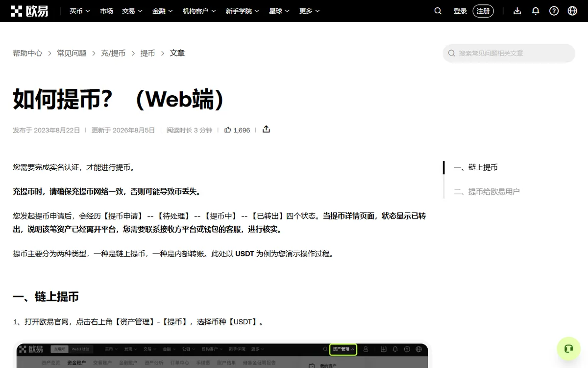588x368 pixels.
Task: Go to 充/提币 breadcrumb
Action: [x=113, y=53]
